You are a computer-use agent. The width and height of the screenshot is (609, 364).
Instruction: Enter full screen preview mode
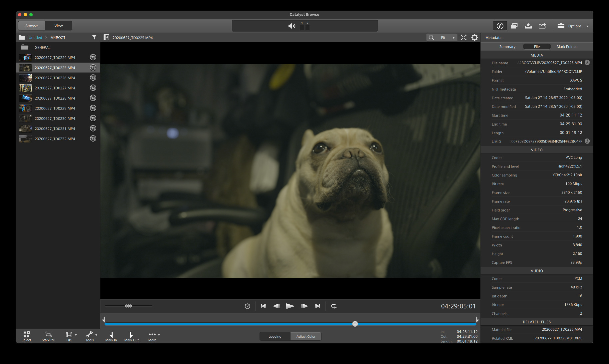[x=463, y=38]
